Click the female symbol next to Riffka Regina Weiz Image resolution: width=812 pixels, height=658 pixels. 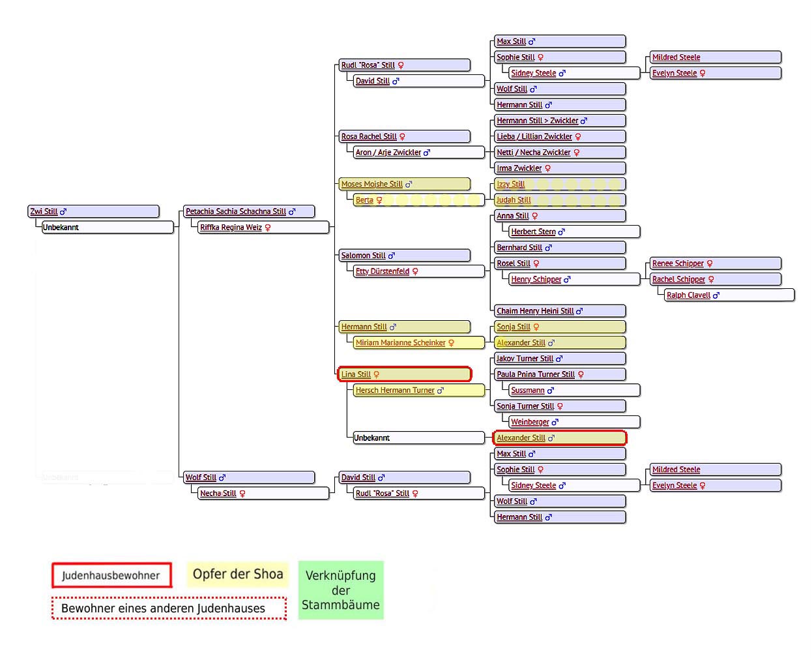tap(267, 228)
